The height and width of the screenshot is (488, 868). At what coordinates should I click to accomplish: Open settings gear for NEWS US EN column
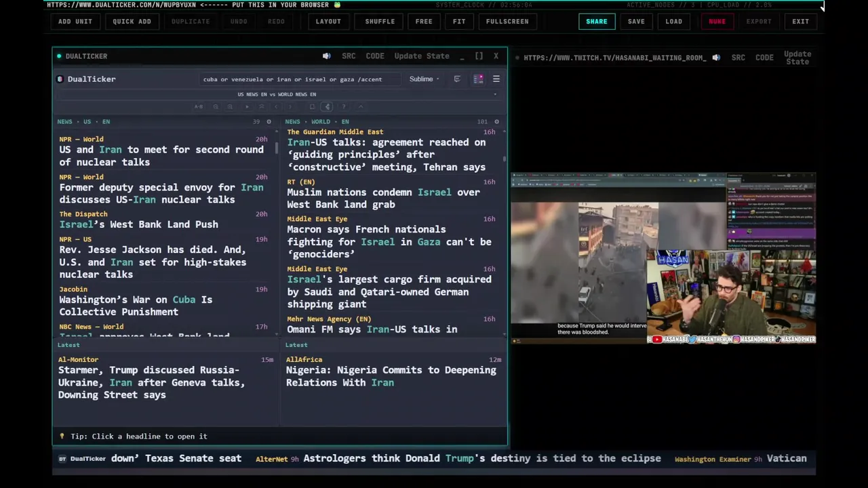click(269, 122)
